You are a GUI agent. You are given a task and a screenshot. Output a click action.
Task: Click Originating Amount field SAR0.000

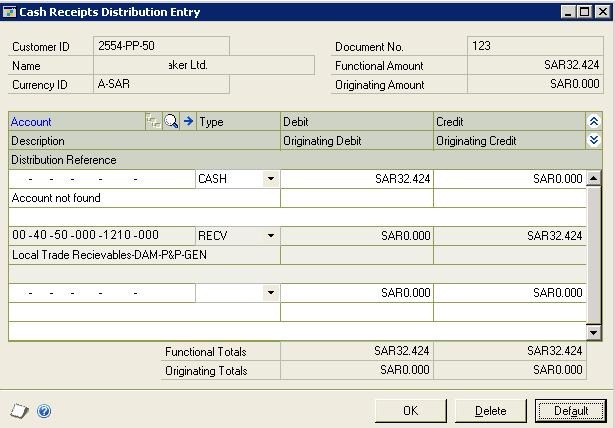pyautogui.click(x=535, y=84)
